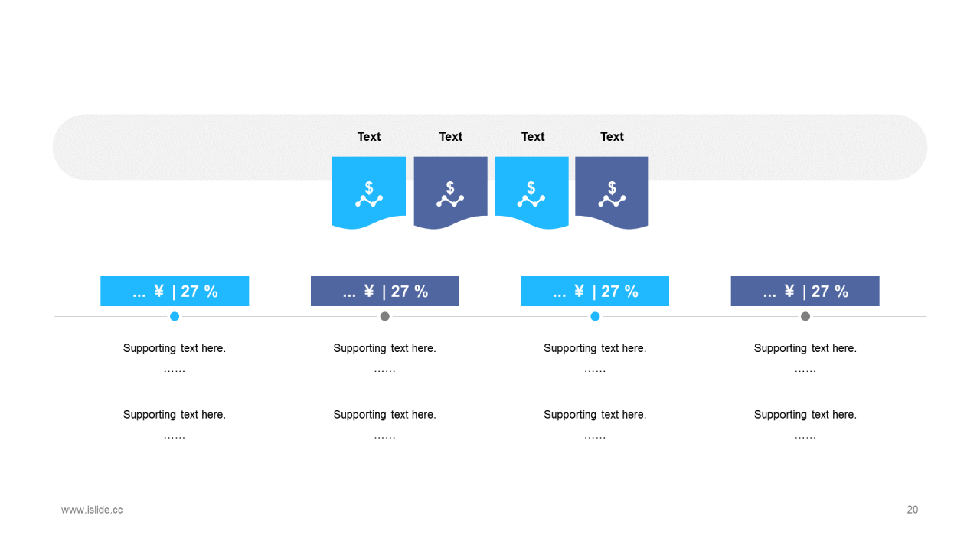Select lower "Supporting text here." in fourth column
This screenshot has height=551, width=980.
(x=805, y=415)
